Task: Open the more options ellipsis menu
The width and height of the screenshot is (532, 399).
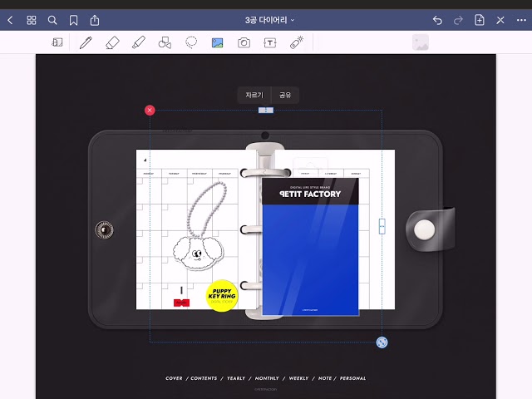Action: 521,20
